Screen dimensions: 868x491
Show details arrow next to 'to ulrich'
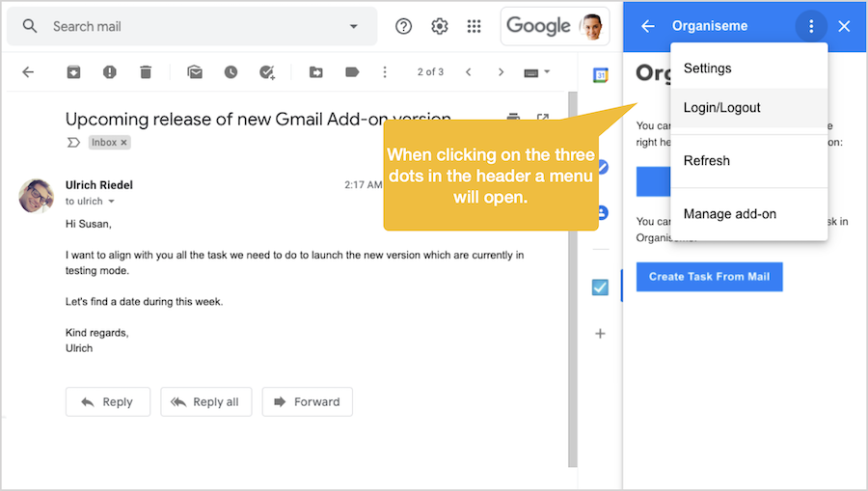pyautogui.click(x=111, y=202)
